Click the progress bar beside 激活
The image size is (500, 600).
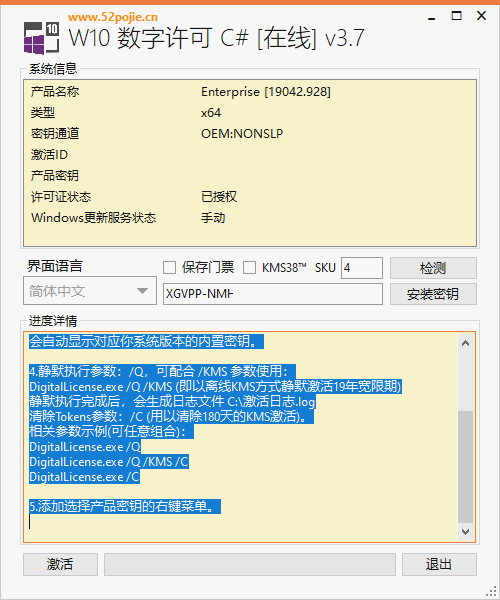point(250,564)
